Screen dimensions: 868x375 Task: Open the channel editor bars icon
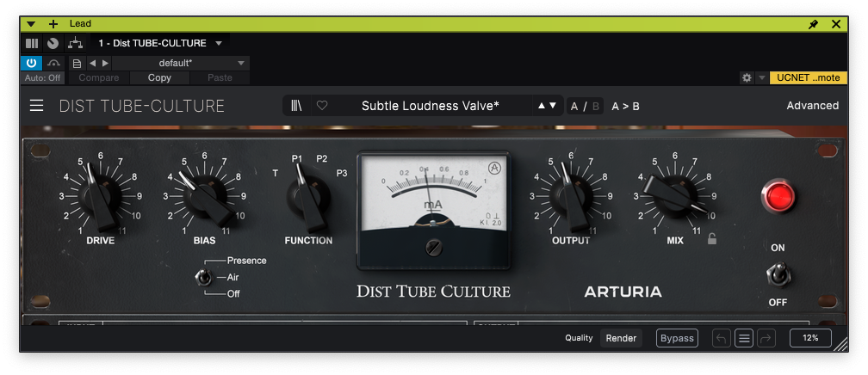coord(32,43)
